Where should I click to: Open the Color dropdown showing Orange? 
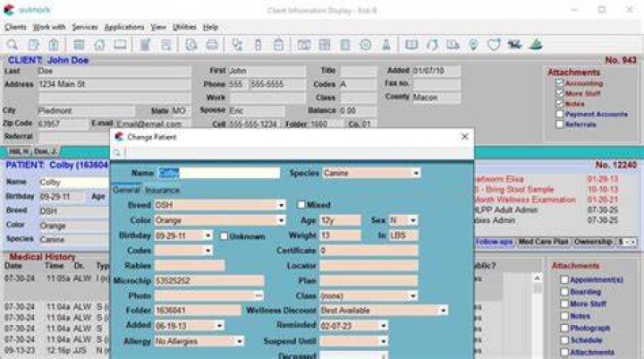(x=281, y=220)
